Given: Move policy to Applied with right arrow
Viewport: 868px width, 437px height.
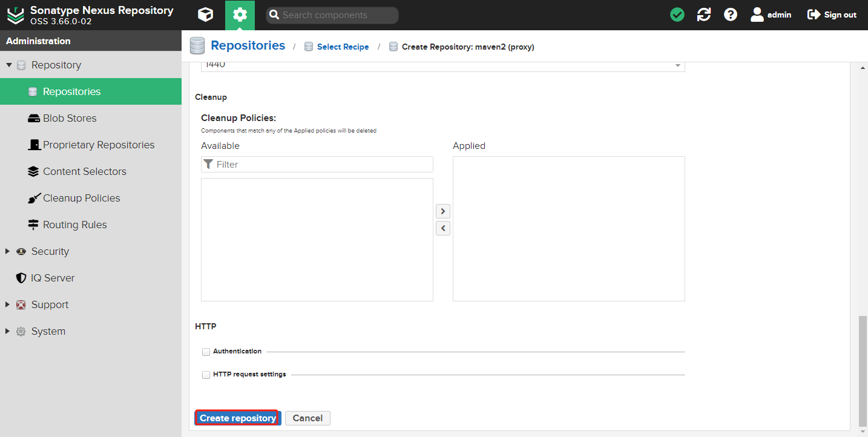Looking at the screenshot, I should pyautogui.click(x=443, y=211).
